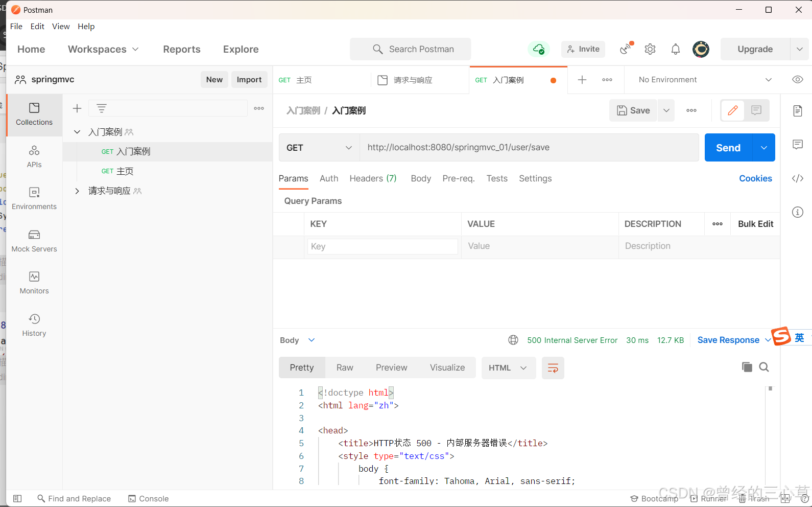
Task: Click the request URL input field
Action: click(530, 148)
